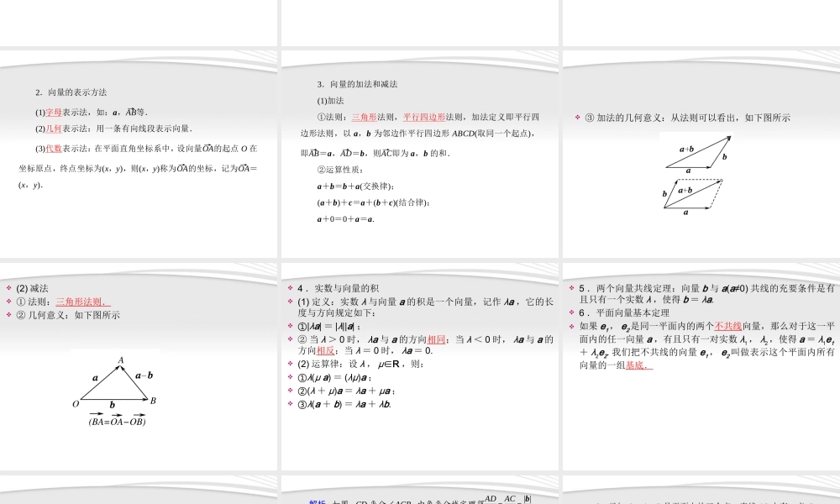840x504 pixels.
Task: Open the slide 4. 实数与向量的积
Action: [x=419, y=366]
